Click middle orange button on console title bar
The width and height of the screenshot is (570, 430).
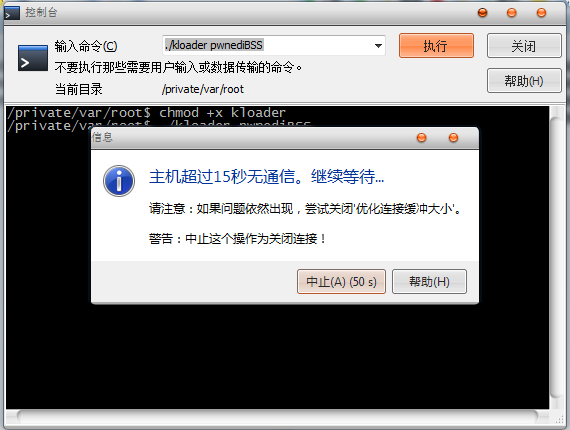coord(511,13)
